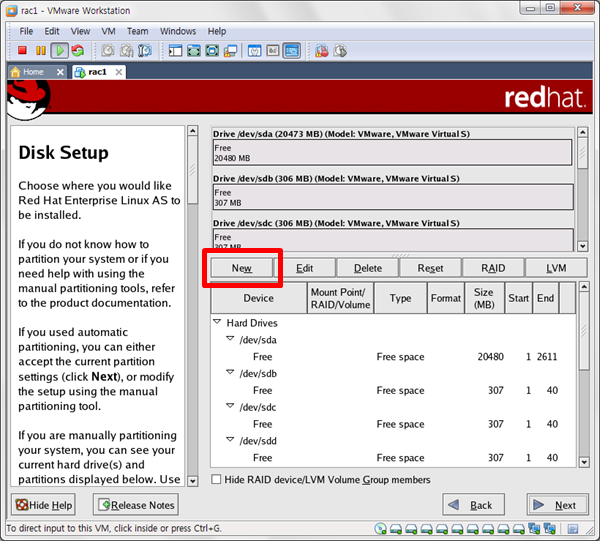The height and width of the screenshot is (541, 600).
Task: Open the Help menu
Action: point(217,31)
